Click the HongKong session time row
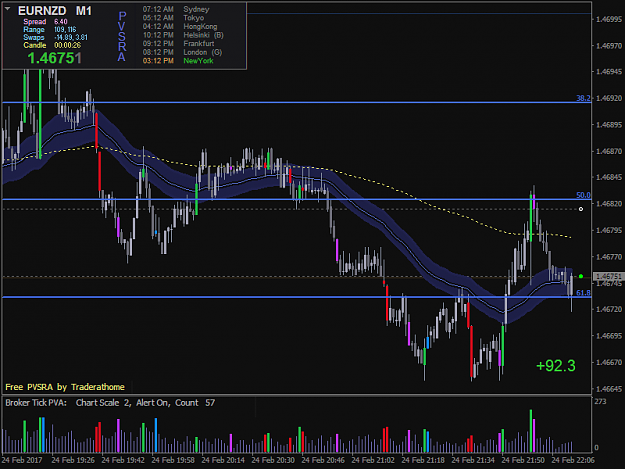Image resolution: width=625 pixels, height=469 pixels. pos(180,27)
